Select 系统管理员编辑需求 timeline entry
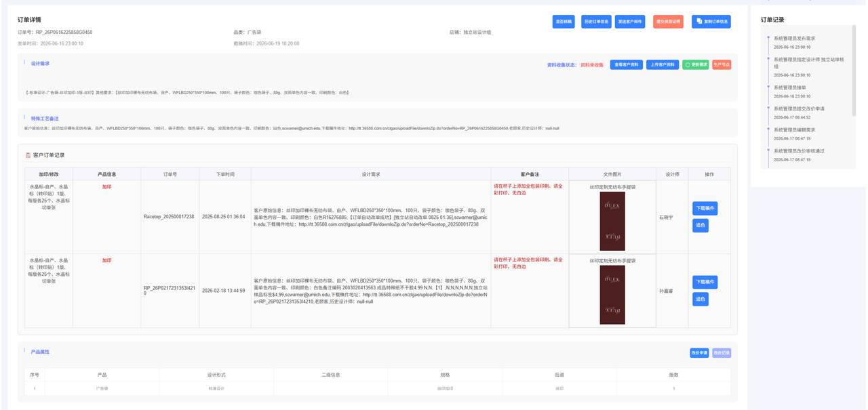This screenshot has height=410, width=868. pos(794,129)
